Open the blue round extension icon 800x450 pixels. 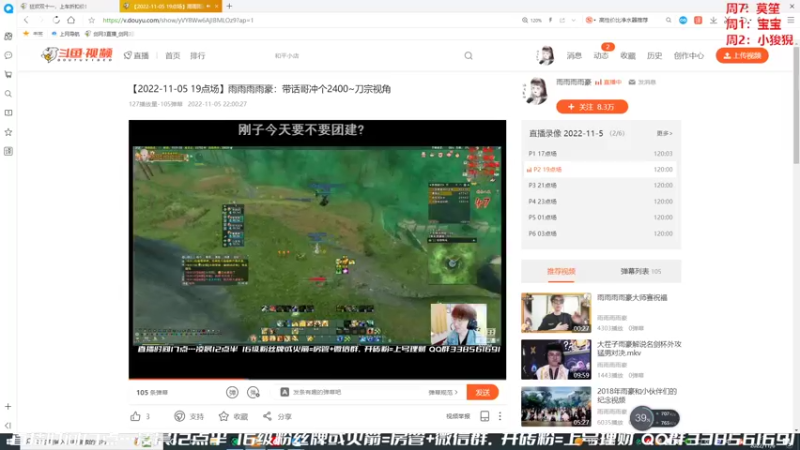683,20
